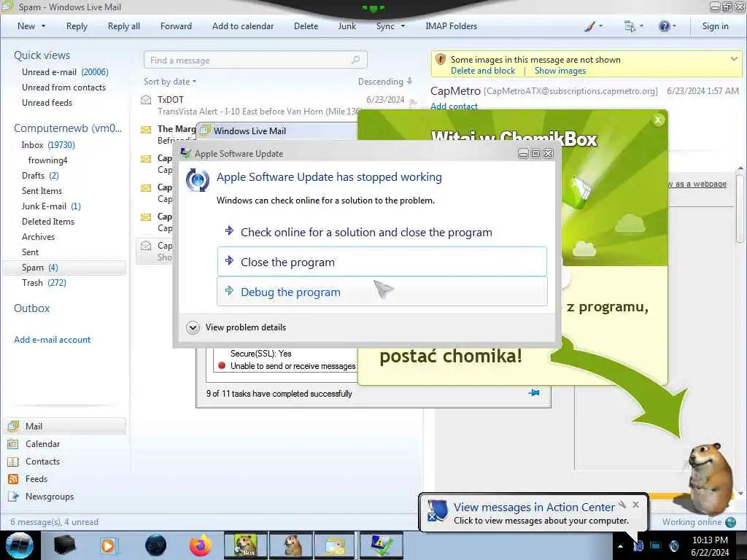Show hidden system tray icons
The height and width of the screenshot is (560, 747).
pos(620,545)
